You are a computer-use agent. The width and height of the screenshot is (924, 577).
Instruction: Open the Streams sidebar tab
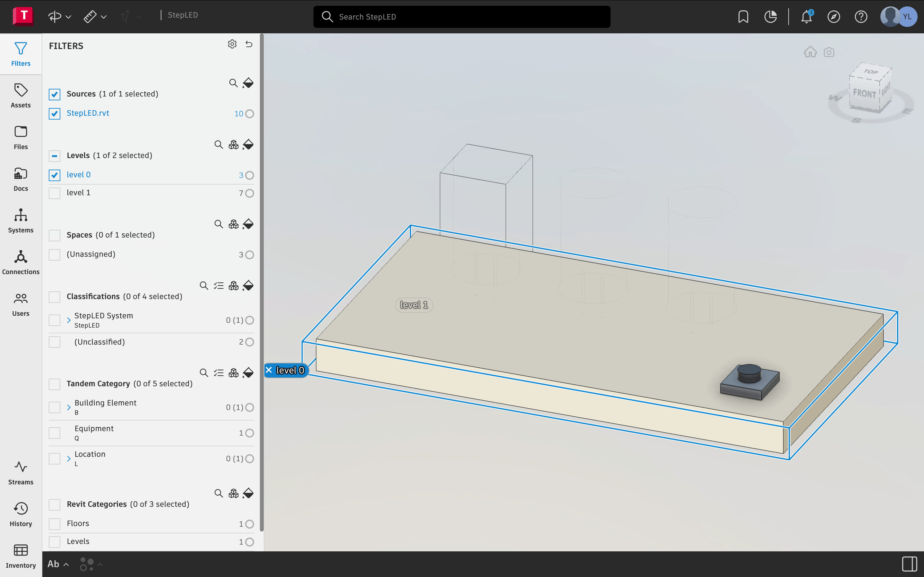point(21,473)
